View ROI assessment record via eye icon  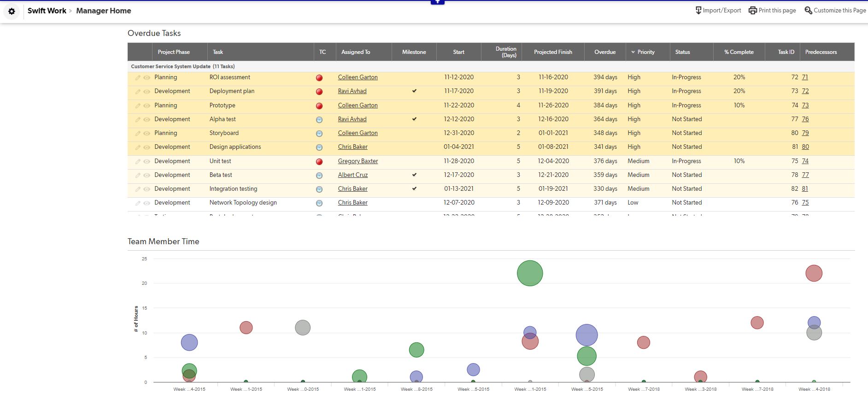[147, 78]
